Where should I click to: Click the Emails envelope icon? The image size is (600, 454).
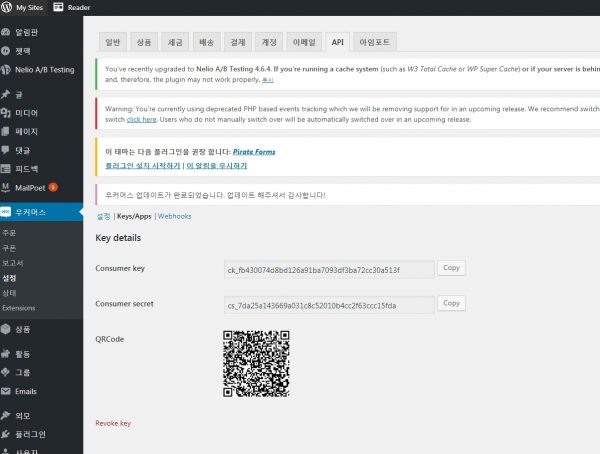tap(5, 391)
